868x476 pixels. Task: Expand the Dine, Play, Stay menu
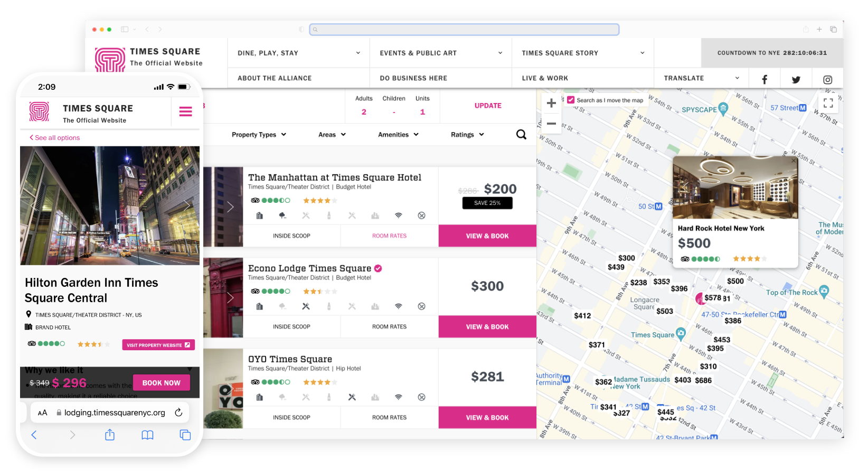tap(298, 53)
